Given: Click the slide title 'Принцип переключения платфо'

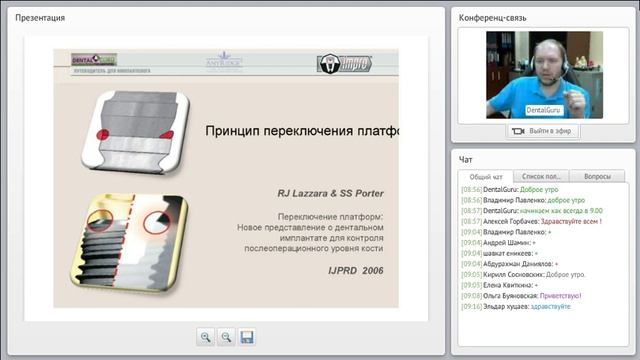Looking at the screenshot, I should click(x=302, y=131).
